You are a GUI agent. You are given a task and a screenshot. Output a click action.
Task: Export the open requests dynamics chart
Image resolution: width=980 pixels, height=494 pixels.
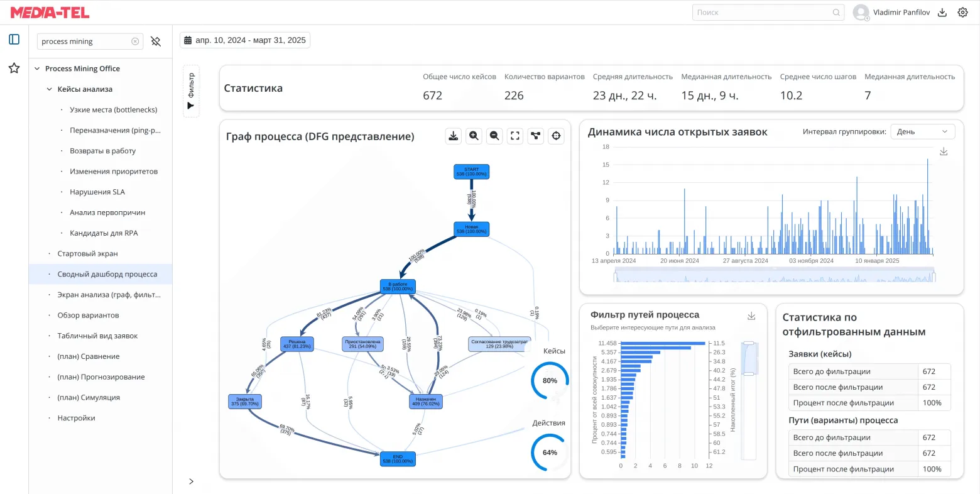tap(944, 151)
